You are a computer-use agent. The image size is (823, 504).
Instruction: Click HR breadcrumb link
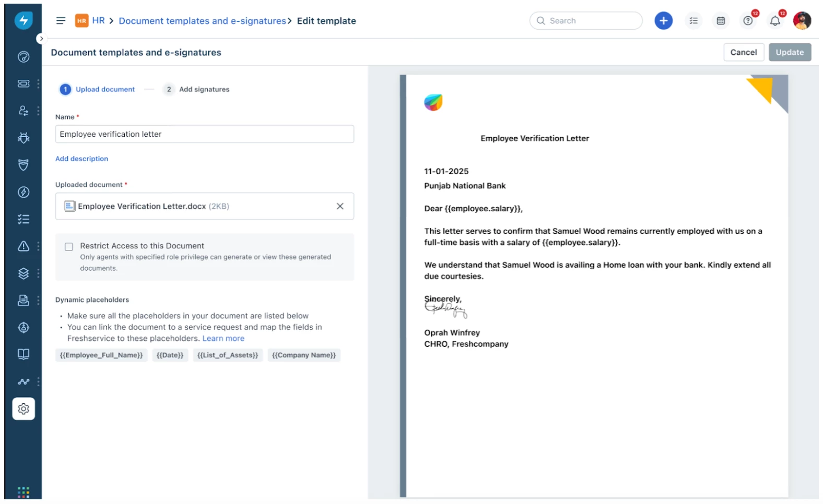point(98,21)
